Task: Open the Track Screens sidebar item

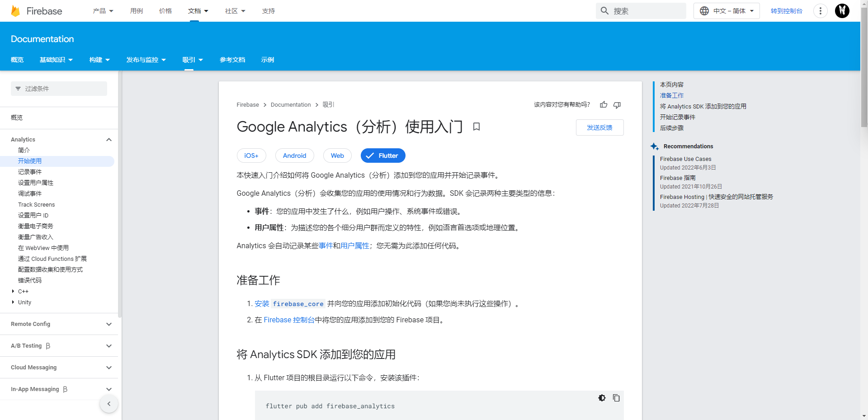Action: (x=37, y=205)
